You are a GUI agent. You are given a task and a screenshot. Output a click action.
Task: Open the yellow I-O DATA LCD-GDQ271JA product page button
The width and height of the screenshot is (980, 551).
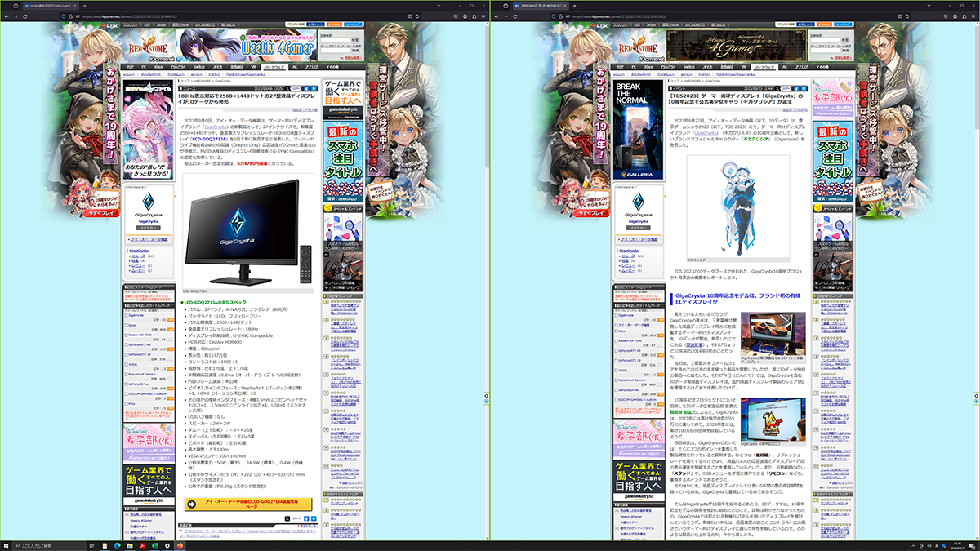tap(247, 504)
